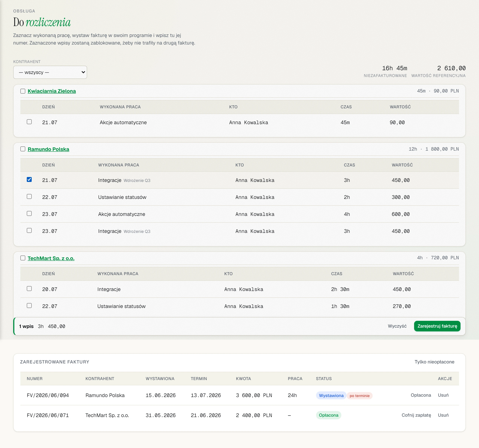Click the Wystawiona status badge
Viewport: 479px width, 448px height.
(x=331, y=395)
